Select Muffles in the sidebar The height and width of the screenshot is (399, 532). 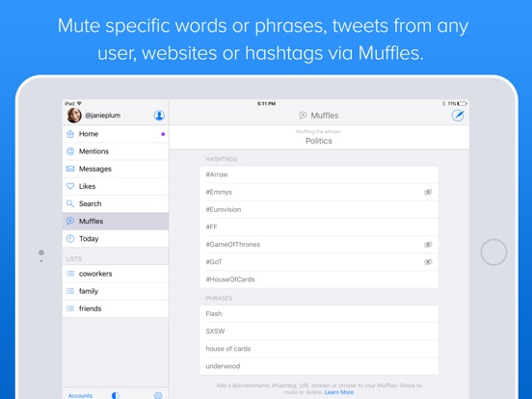[x=116, y=222]
